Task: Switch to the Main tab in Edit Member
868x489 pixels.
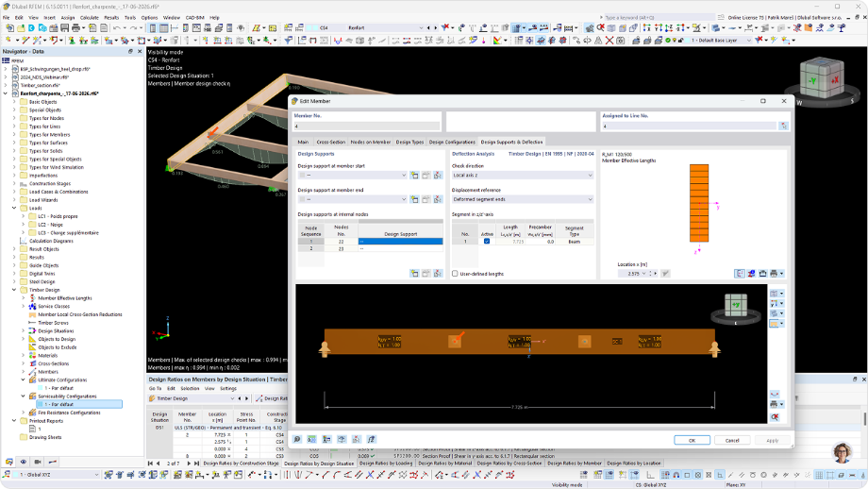Action: 303,142
